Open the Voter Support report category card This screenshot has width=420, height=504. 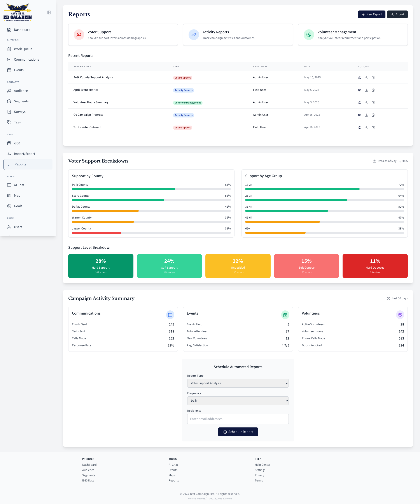point(123,35)
